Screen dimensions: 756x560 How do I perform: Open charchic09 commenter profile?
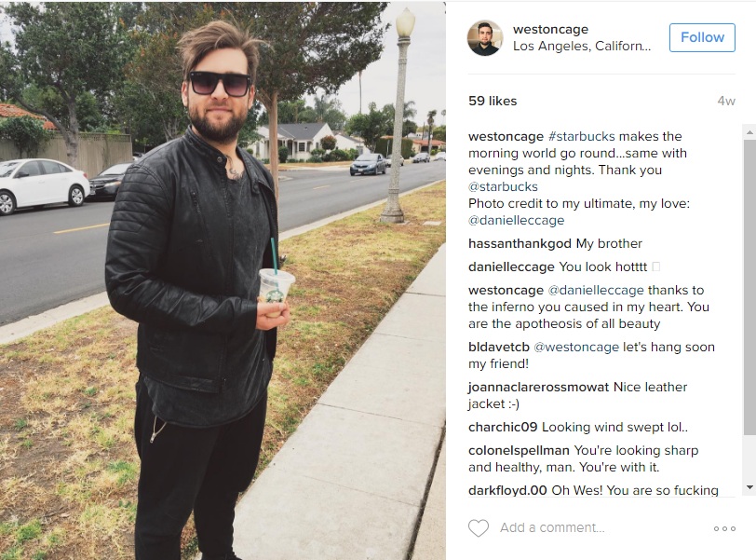pos(503,428)
